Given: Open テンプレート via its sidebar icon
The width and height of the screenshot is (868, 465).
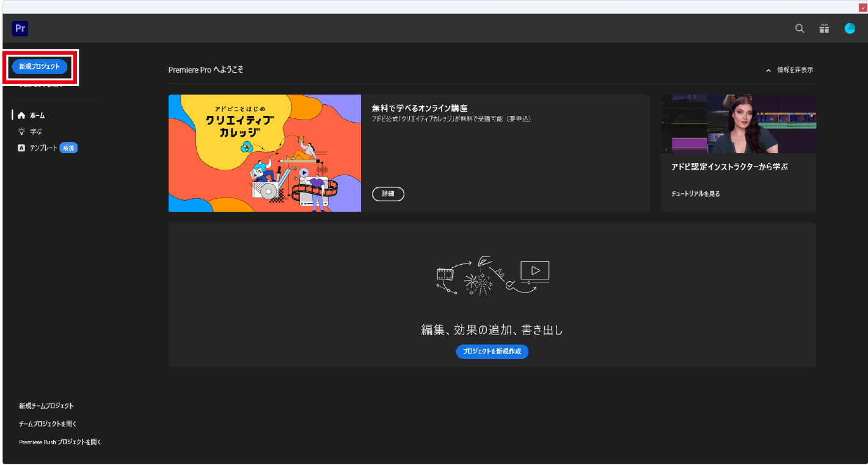Looking at the screenshot, I should (x=22, y=148).
